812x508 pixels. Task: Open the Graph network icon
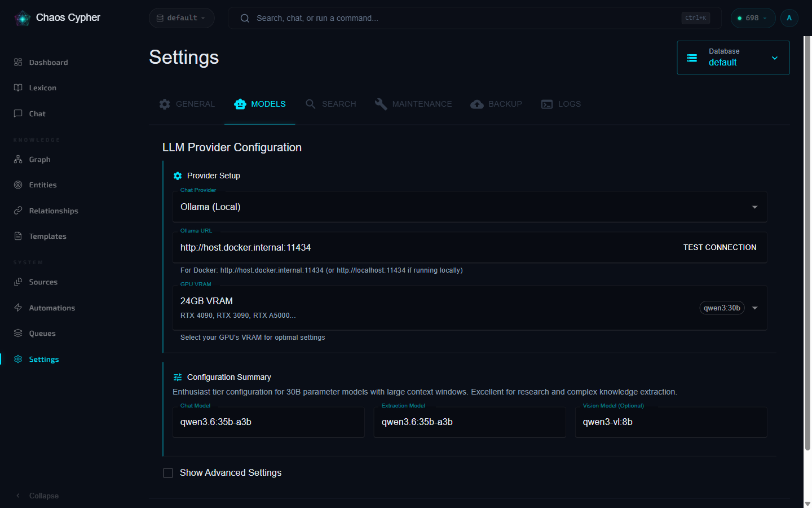(x=18, y=159)
